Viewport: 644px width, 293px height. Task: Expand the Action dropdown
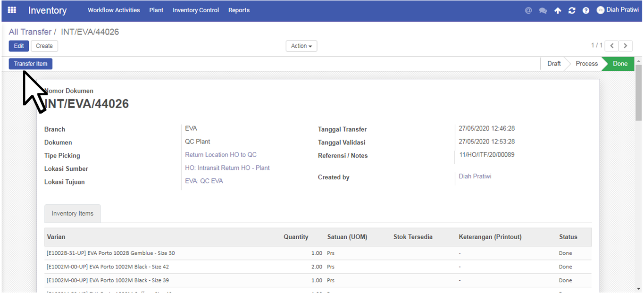tap(301, 46)
